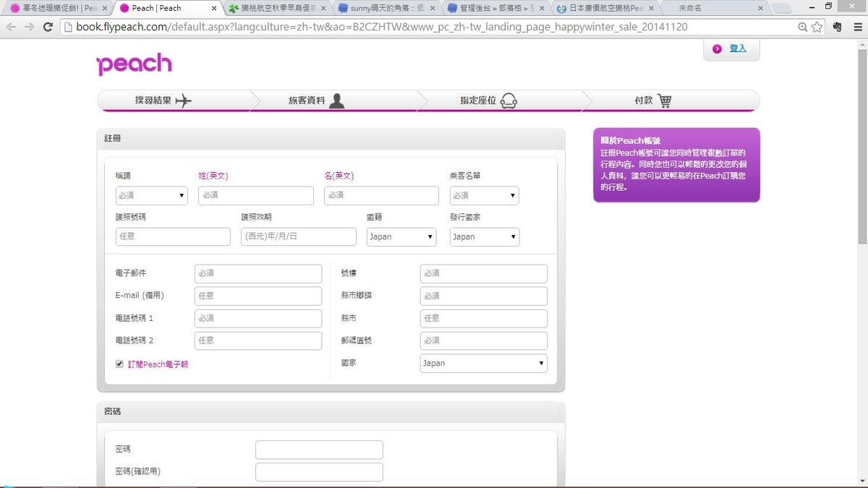The width and height of the screenshot is (868, 488).
Task: Click the Peach logo
Action: [x=134, y=64]
